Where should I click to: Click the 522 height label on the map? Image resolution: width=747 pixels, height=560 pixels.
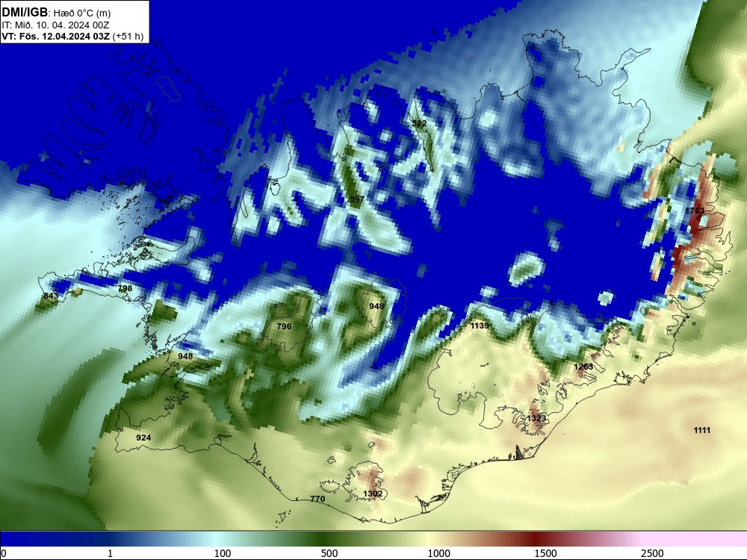(419, 123)
